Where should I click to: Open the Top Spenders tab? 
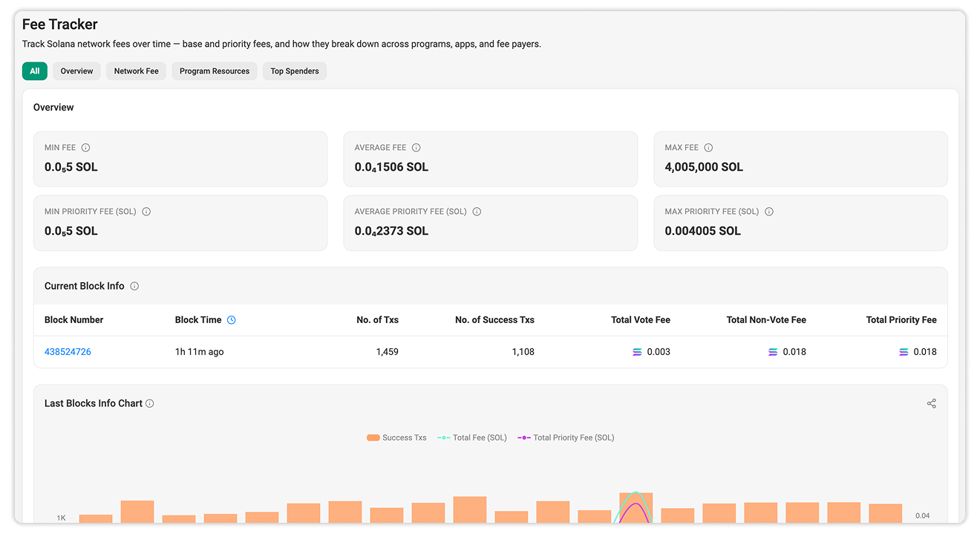(295, 71)
